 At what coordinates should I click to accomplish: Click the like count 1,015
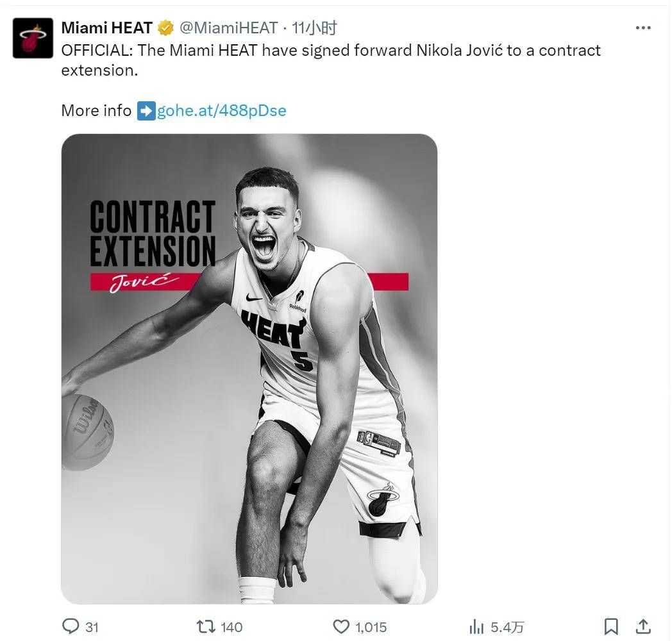(x=371, y=627)
